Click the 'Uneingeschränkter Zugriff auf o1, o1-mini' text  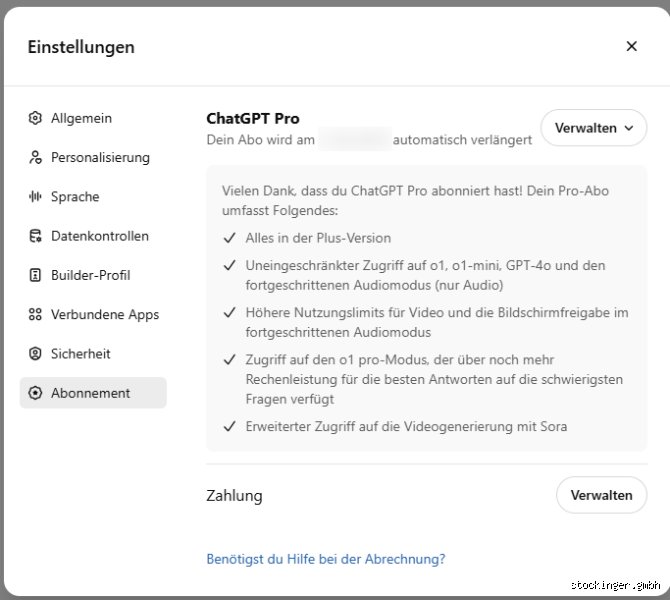425,275
